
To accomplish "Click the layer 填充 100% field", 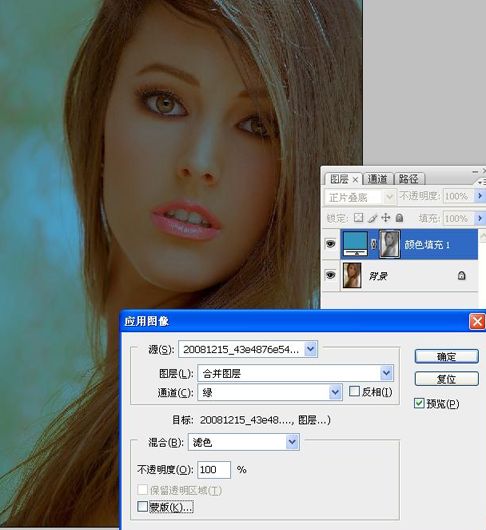I will (x=458, y=218).
